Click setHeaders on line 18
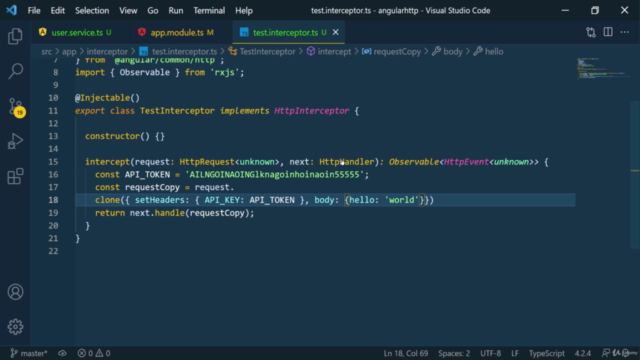 (160, 200)
